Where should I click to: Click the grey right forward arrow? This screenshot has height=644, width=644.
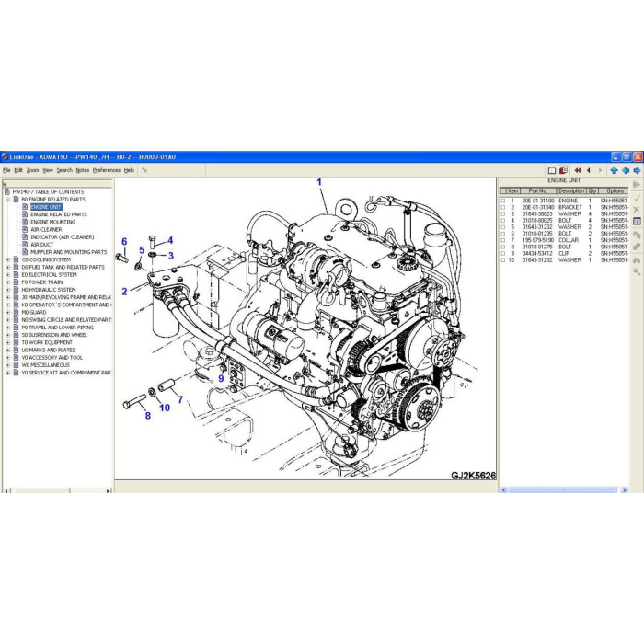click(x=600, y=170)
